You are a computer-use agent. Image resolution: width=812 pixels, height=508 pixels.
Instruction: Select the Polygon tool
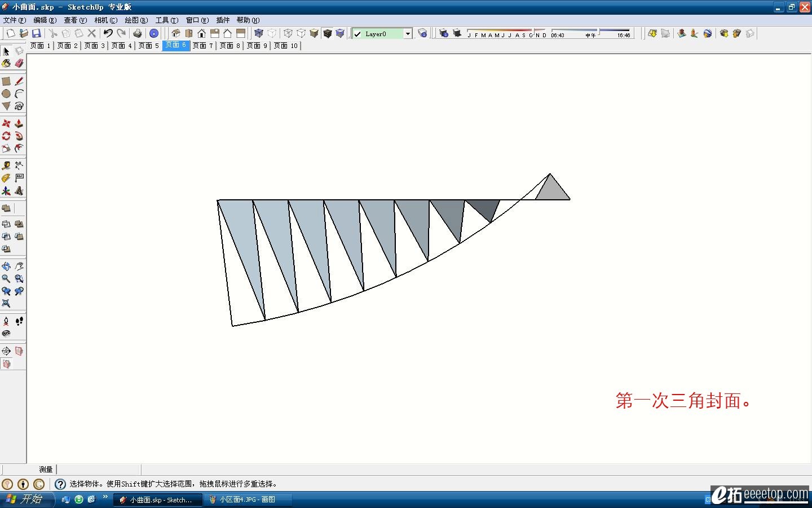6,106
